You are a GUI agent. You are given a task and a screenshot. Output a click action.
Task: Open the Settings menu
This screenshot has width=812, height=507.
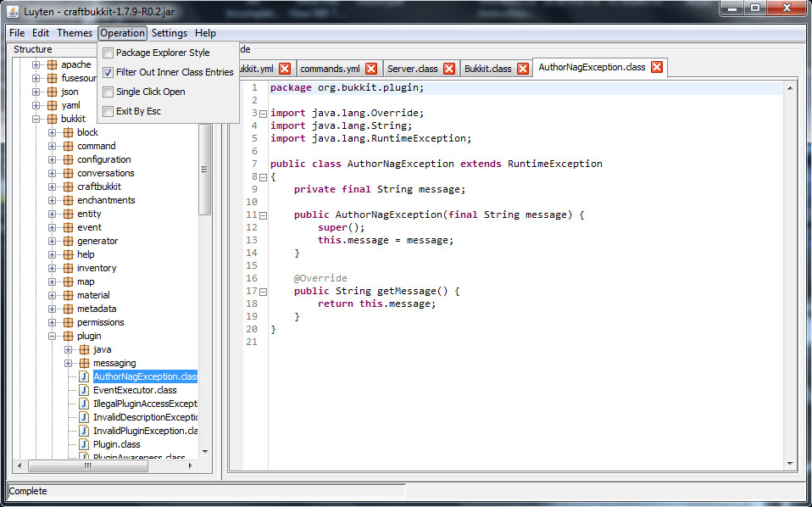click(x=170, y=33)
